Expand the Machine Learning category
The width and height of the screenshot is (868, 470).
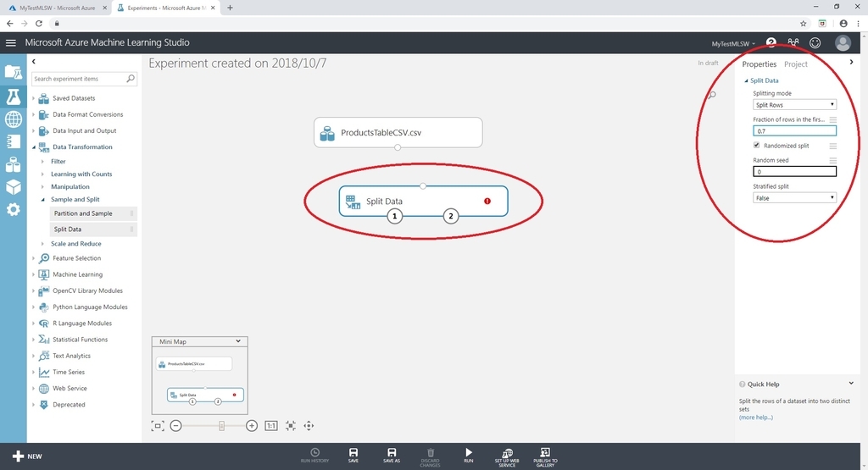(x=33, y=274)
